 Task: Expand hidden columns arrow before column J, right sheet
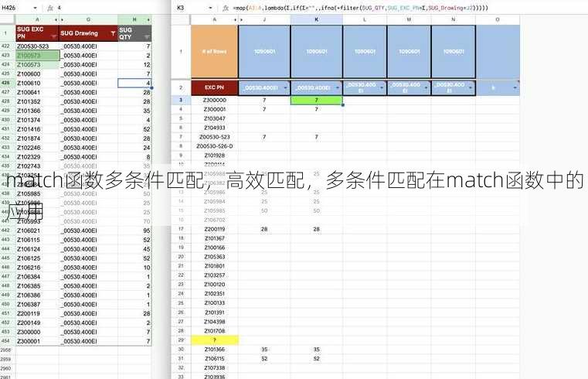tap(241, 19)
